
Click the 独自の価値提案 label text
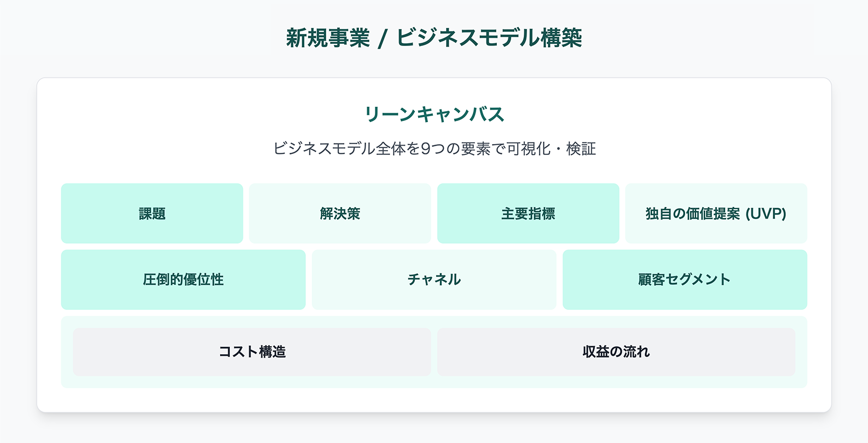coord(692,214)
